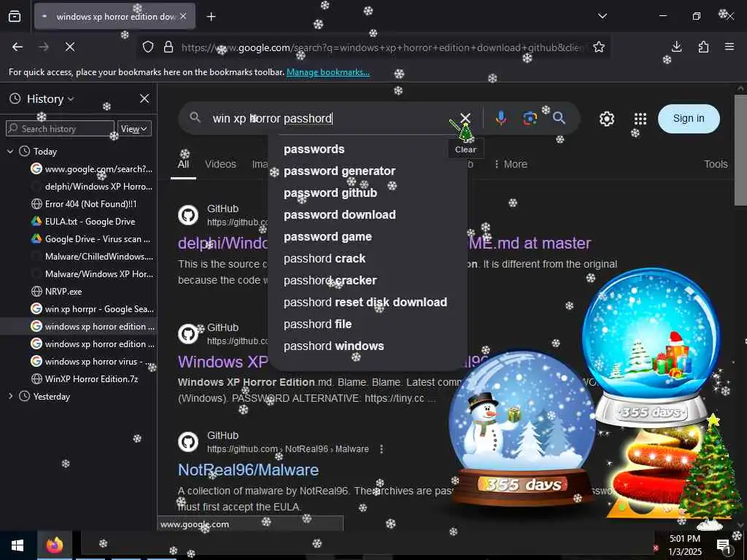This screenshot has width=747, height=560.
Task: Choose the 'password download' suggestion
Action: click(367, 215)
